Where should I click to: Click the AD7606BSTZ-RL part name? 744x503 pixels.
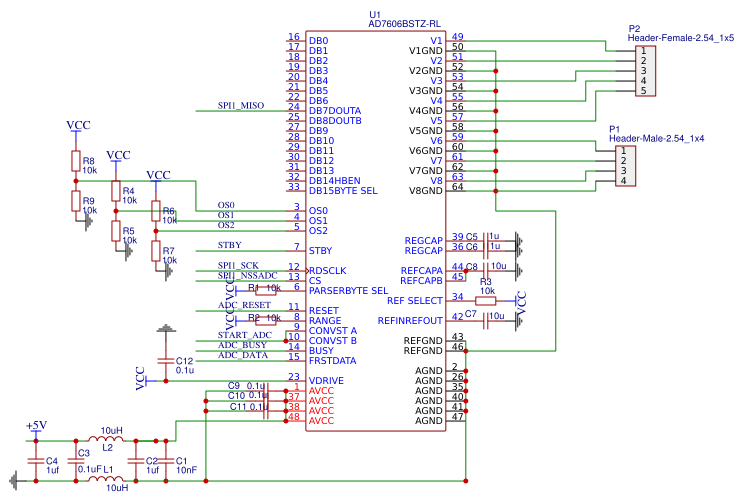[404, 24]
